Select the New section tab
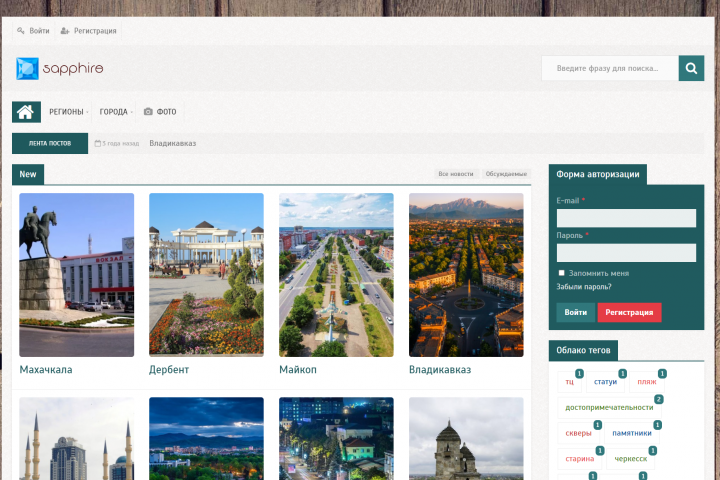Image resolution: width=720 pixels, height=480 pixels. 28,174
